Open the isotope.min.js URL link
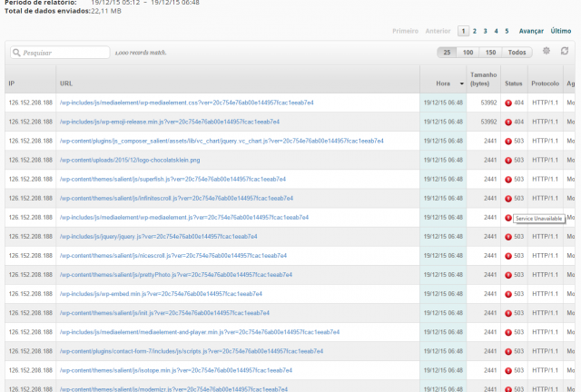 point(175,370)
